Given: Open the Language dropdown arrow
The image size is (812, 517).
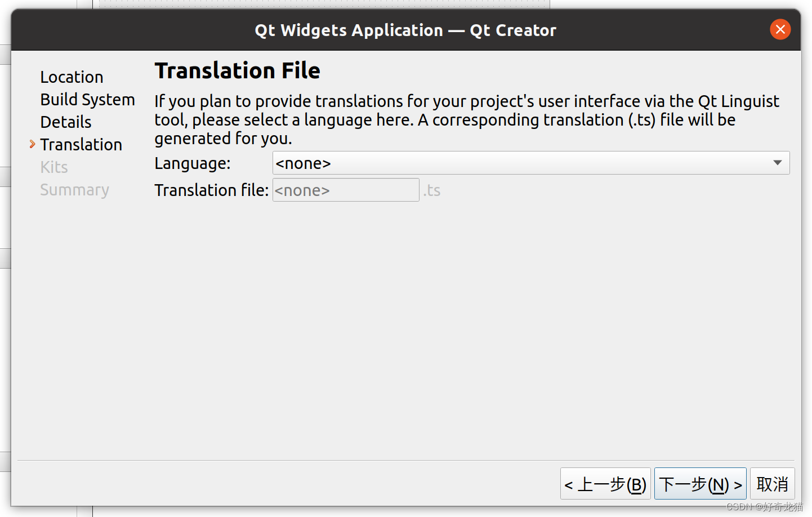Looking at the screenshot, I should pos(777,163).
